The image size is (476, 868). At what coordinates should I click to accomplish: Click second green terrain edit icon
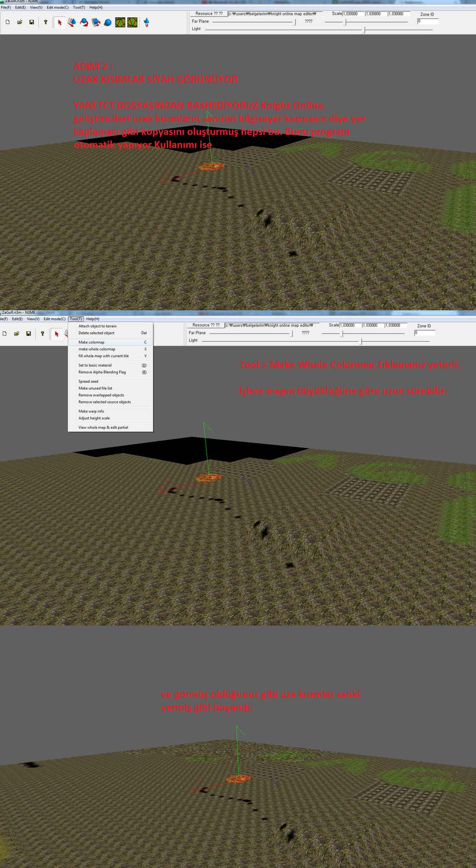point(132,22)
